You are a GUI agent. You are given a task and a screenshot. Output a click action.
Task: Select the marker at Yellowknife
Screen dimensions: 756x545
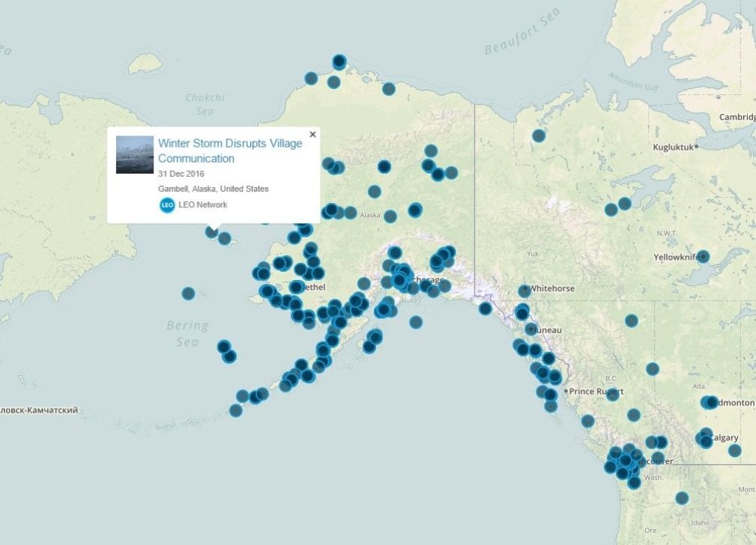coord(703,256)
